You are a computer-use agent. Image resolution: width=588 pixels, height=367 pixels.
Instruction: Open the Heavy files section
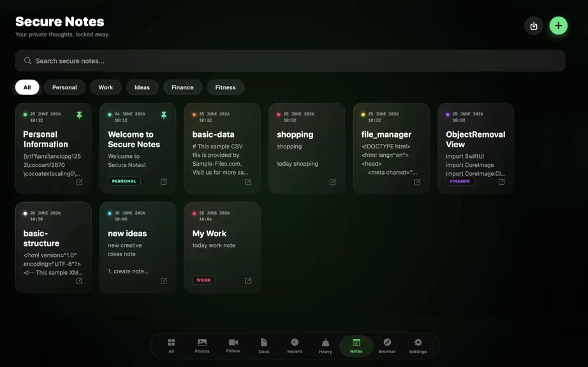tap(325, 345)
